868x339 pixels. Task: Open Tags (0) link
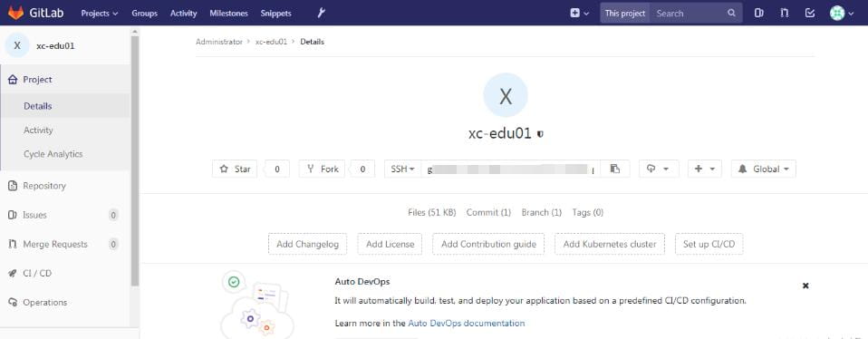click(x=588, y=212)
